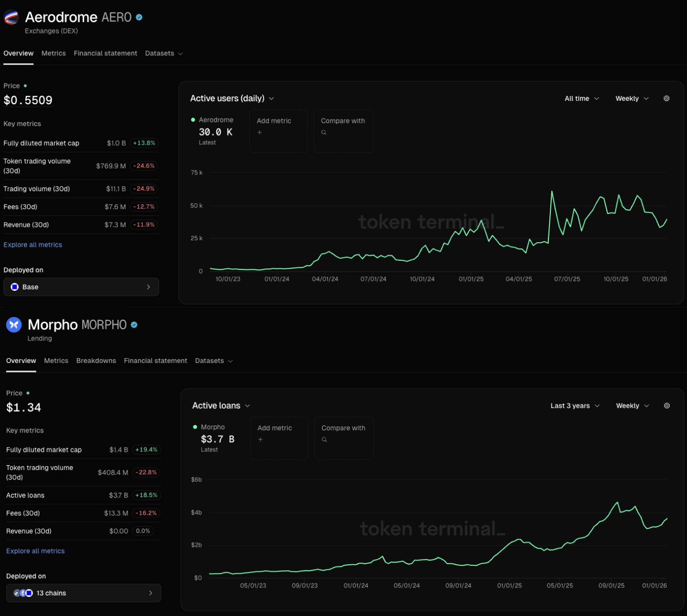Click the Morpho butterfly logo icon
The height and width of the screenshot is (616, 687).
click(14, 325)
